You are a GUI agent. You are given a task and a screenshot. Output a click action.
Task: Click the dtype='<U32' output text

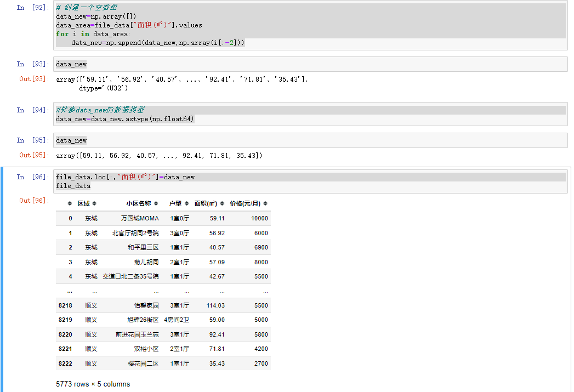tap(103, 88)
